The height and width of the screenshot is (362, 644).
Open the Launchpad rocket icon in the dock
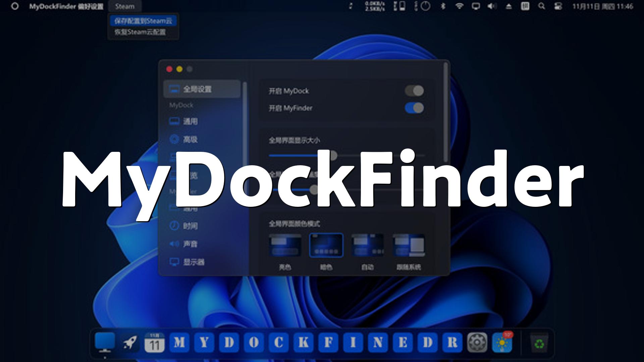click(x=130, y=343)
